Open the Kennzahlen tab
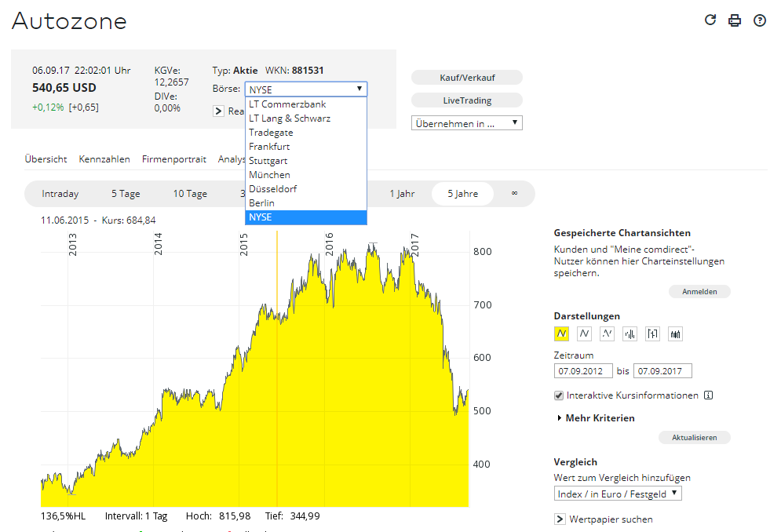Viewport: 781px width, 532px height. [104, 159]
